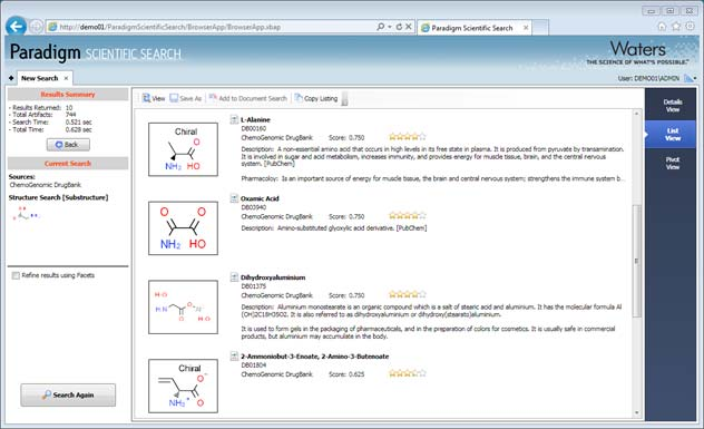Open browser tools gear icon
The width and height of the screenshot is (704, 429).
[x=689, y=26]
